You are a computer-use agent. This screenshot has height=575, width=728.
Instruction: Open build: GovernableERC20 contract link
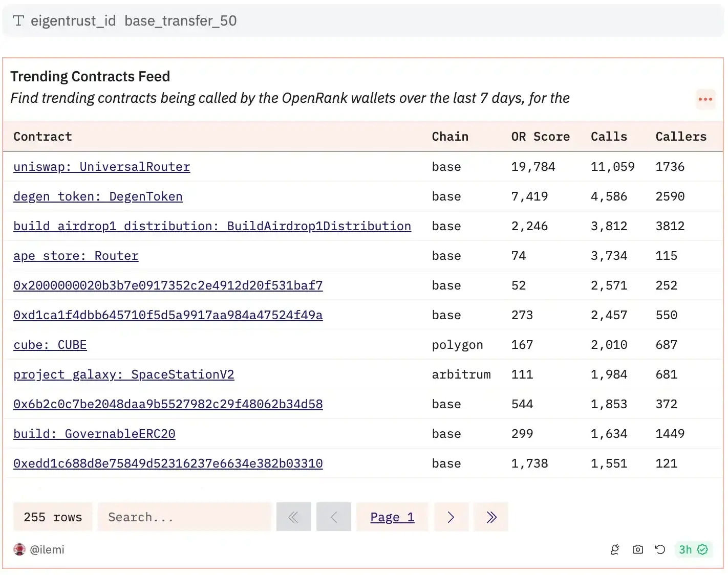(x=94, y=434)
